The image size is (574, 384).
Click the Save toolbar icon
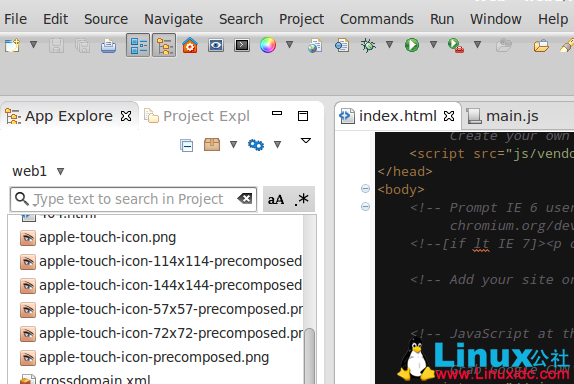[56, 45]
